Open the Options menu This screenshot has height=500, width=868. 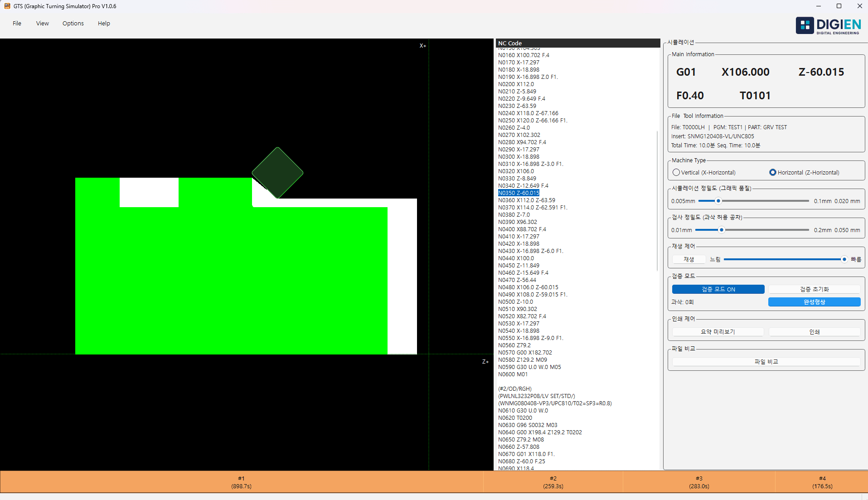[73, 23]
